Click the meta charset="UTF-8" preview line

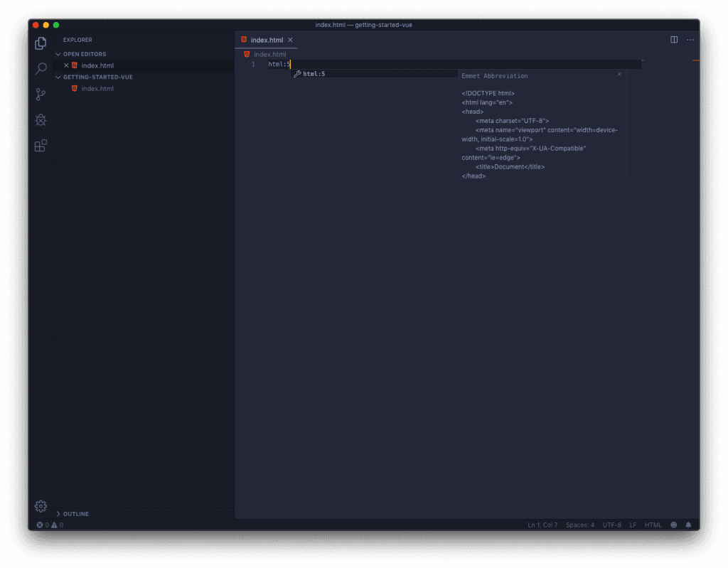click(x=512, y=121)
